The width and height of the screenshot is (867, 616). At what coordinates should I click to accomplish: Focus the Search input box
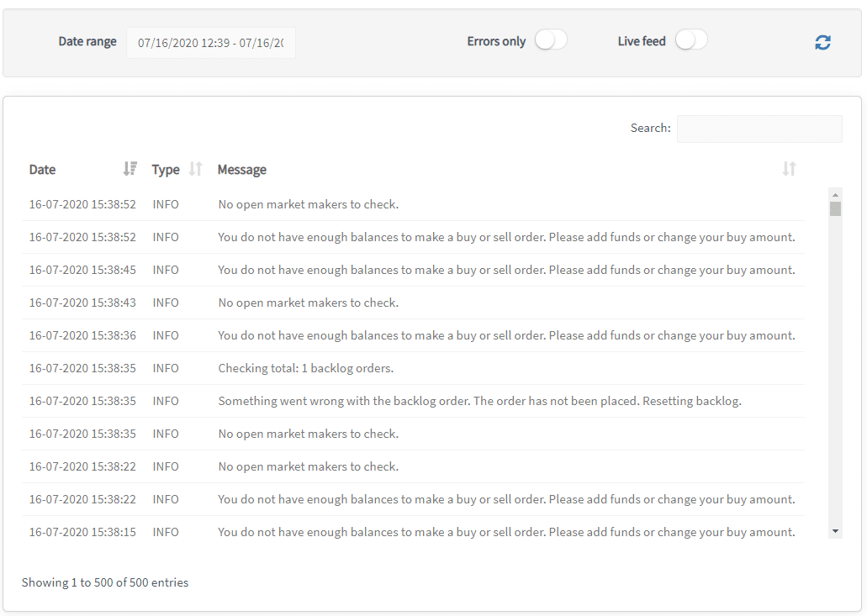click(759, 129)
